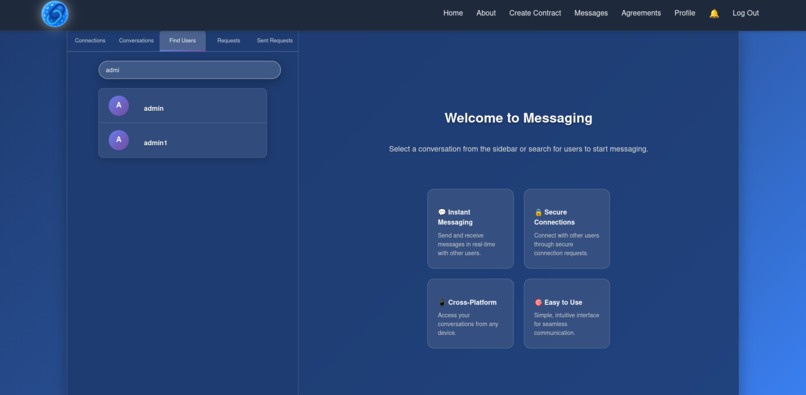This screenshot has height=395, width=806.
Task: Select user 'admin' from results
Action: (x=182, y=106)
